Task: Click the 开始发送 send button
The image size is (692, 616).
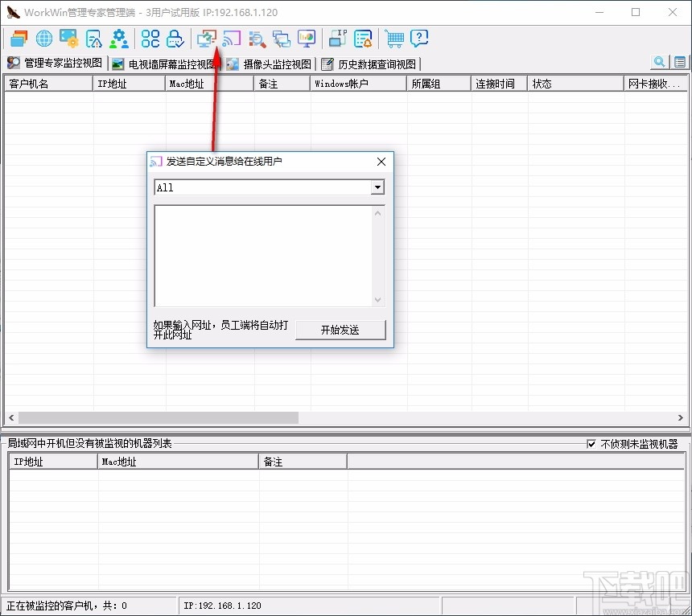Action: 340,330
